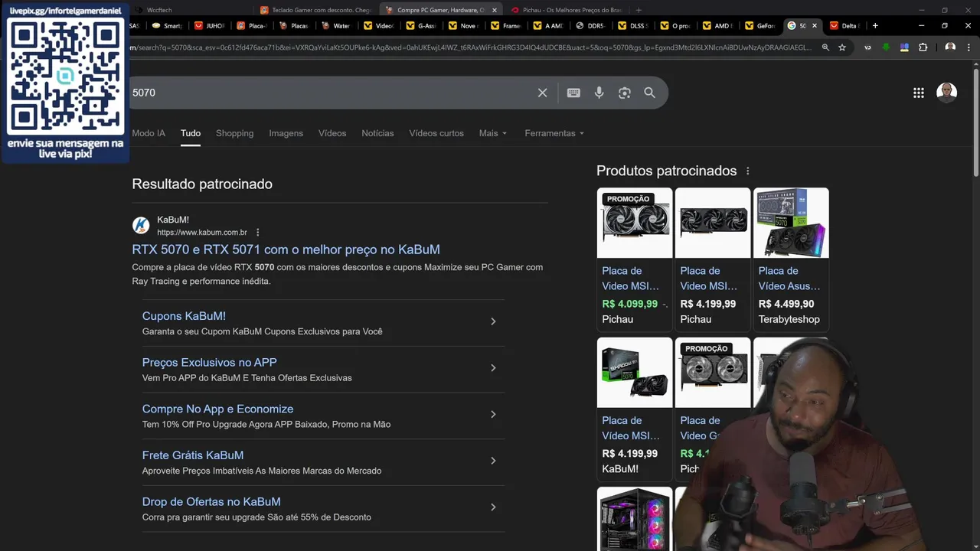This screenshot has height=551, width=980.
Task: Open the Google account profile picture
Action: click(947, 93)
